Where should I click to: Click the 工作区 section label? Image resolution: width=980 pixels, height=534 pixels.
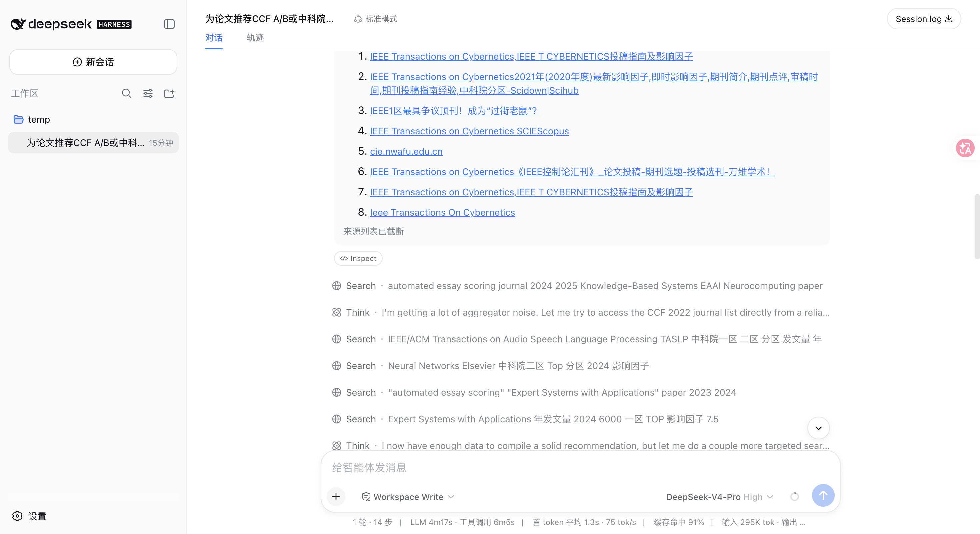point(25,93)
